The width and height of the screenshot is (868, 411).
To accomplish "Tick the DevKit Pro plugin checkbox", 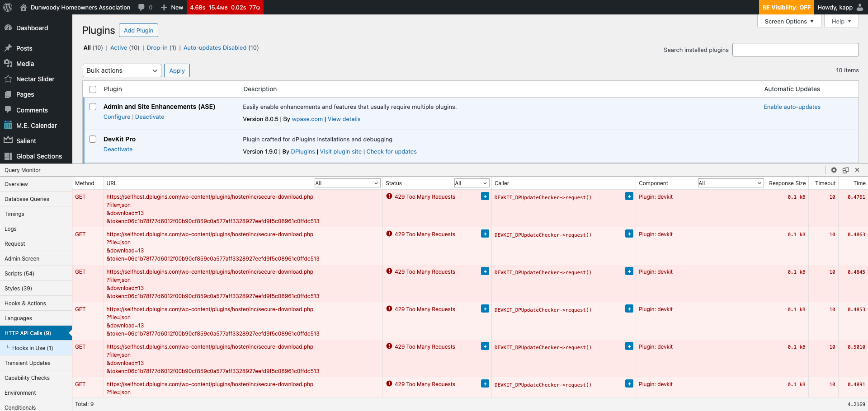I will pyautogui.click(x=93, y=140).
